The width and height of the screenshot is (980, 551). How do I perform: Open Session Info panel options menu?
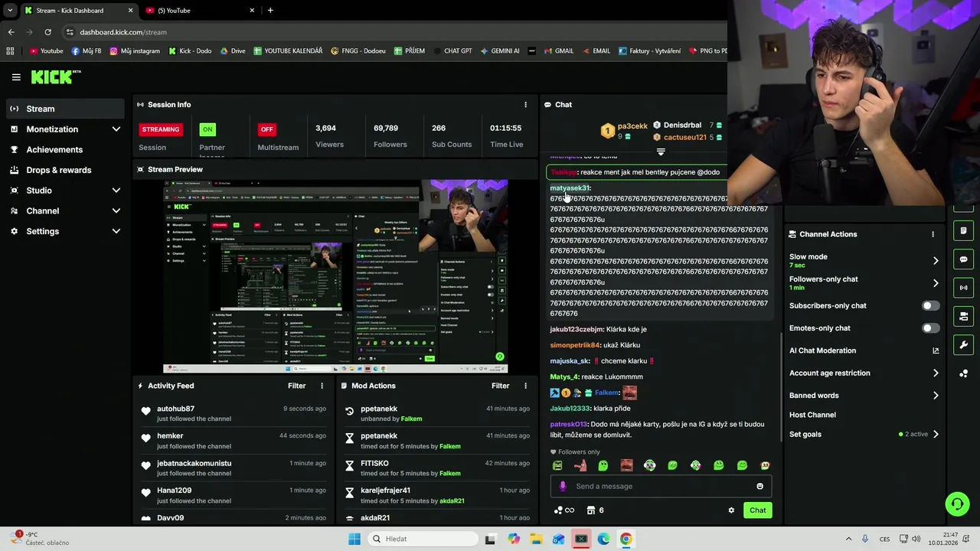tap(525, 105)
